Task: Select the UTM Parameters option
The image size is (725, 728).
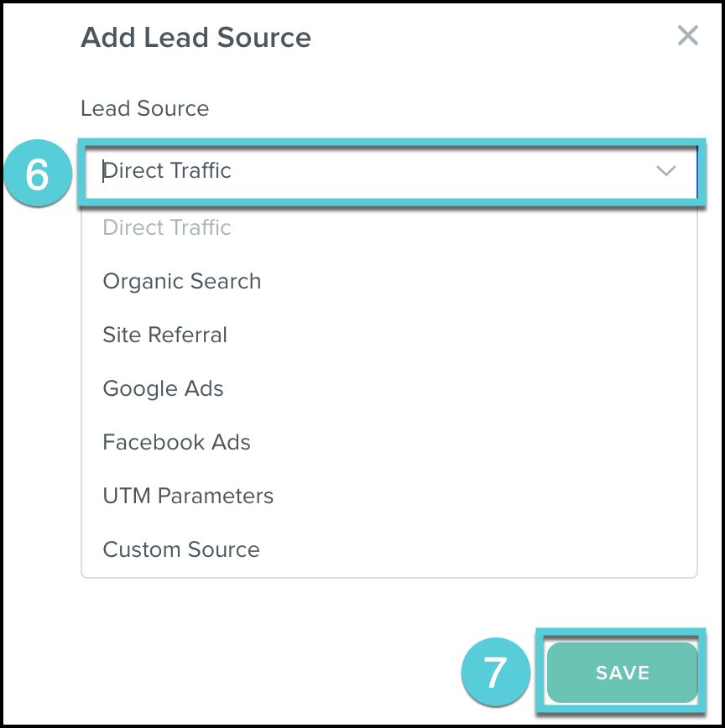Action: coord(188,497)
